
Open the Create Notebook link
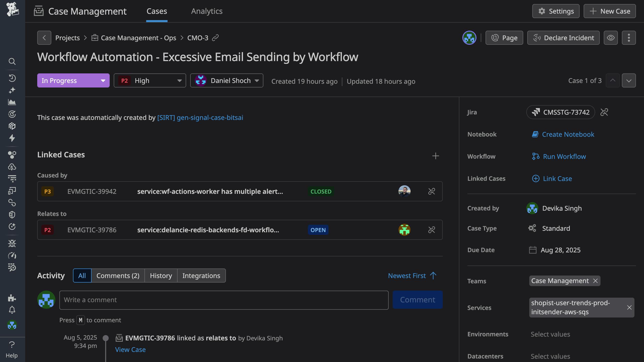[x=568, y=134]
